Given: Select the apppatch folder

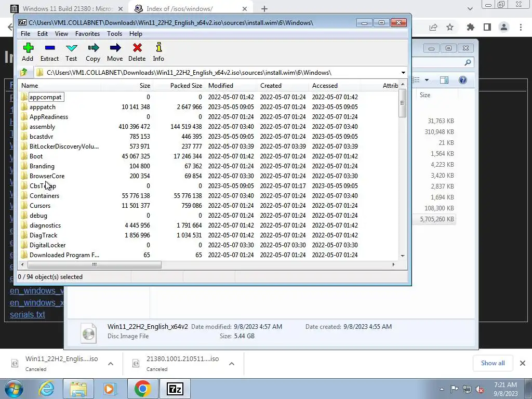Looking at the screenshot, I should click(x=43, y=107).
